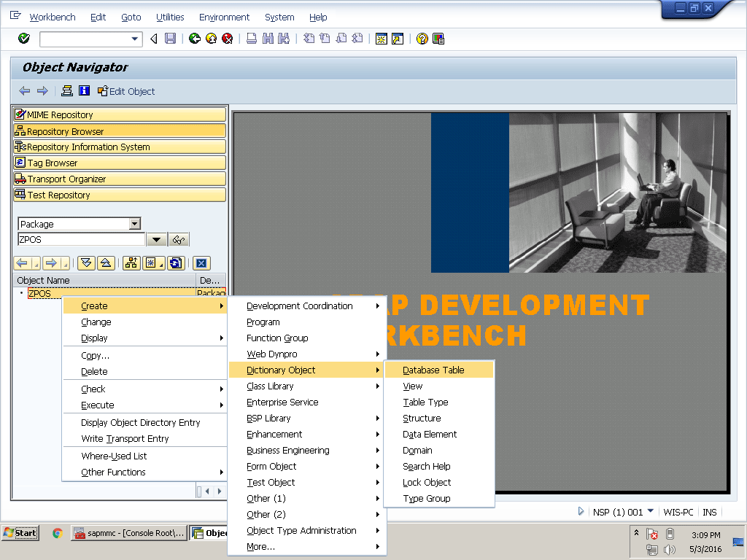Click the ZPOS package name input field
Image resolution: width=747 pixels, height=560 pixels.
[x=81, y=239]
